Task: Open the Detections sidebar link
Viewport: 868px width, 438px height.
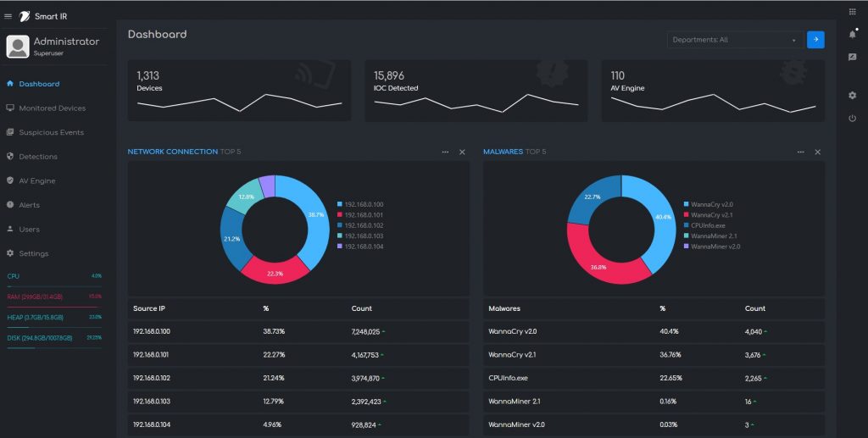Action: [x=38, y=157]
